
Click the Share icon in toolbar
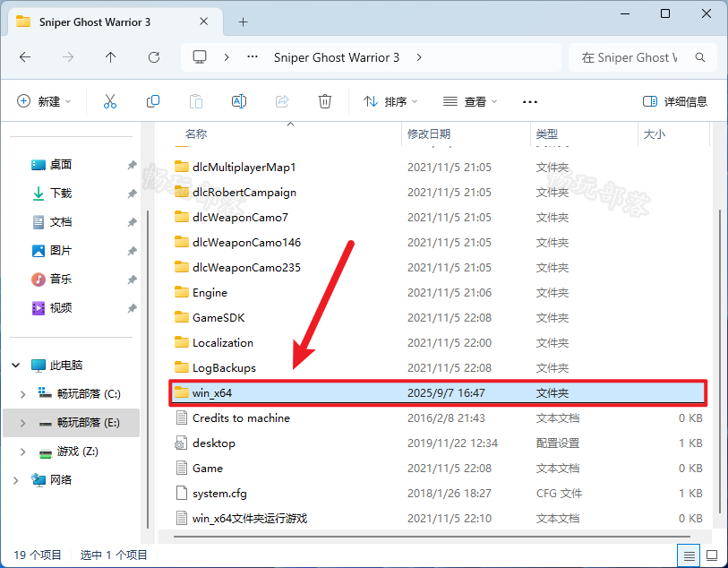coord(282,101)
